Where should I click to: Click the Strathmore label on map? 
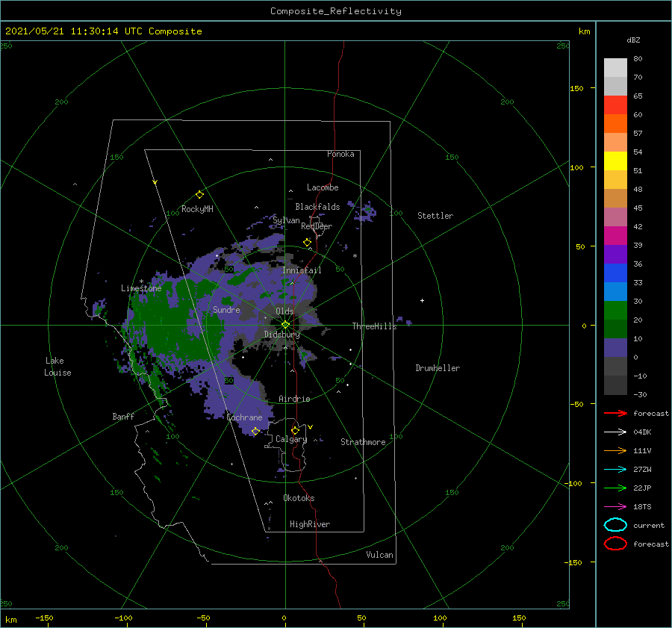pos(363,442)
